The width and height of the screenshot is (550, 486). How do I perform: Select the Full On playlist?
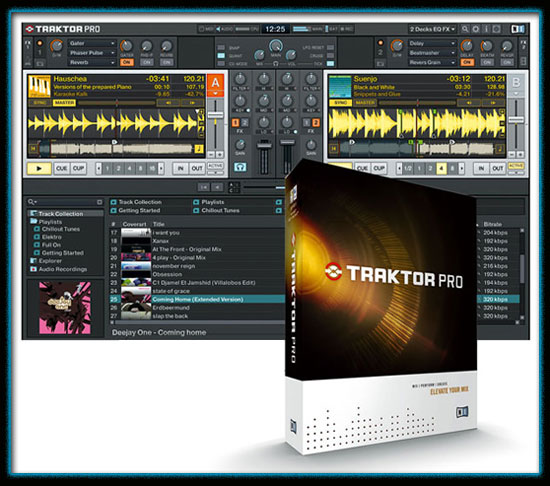pos(51,245)
